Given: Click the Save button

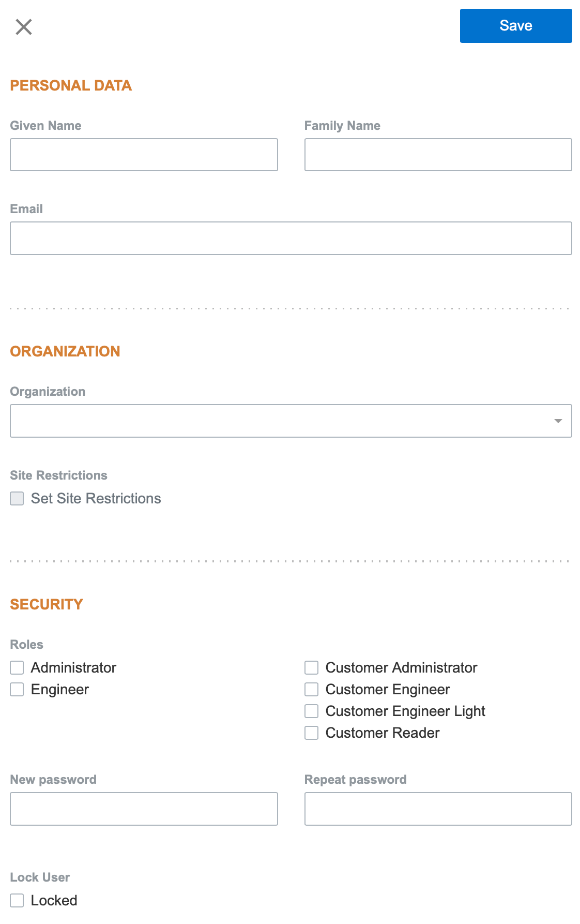Looking at the screenshot, I should (x=515, y=26).
